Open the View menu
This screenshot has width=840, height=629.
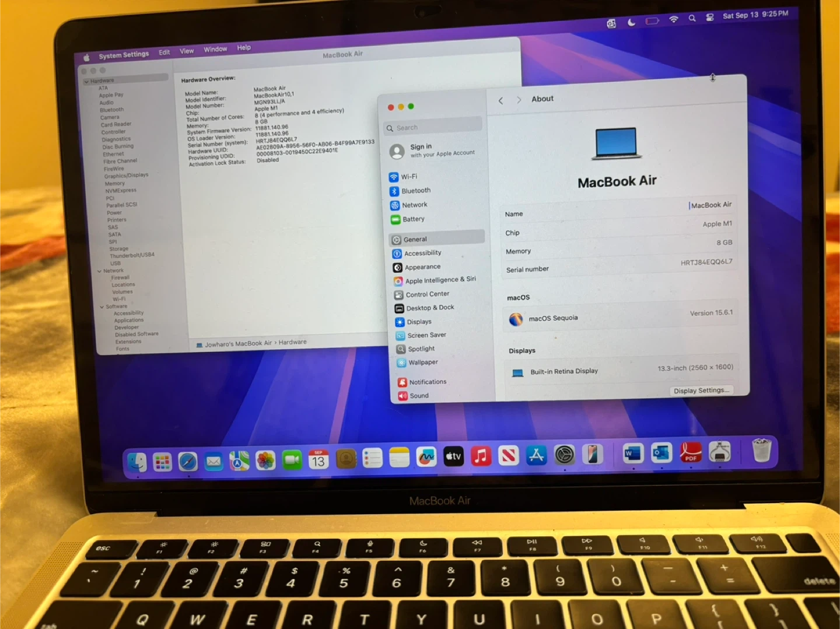click(187, 51)
